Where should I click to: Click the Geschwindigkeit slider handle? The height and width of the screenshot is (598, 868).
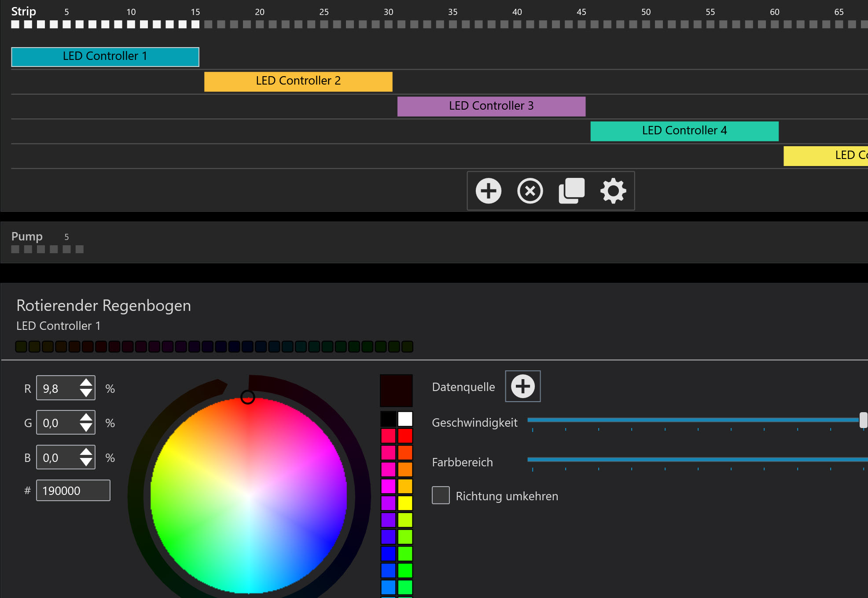(x=863, y=420)
